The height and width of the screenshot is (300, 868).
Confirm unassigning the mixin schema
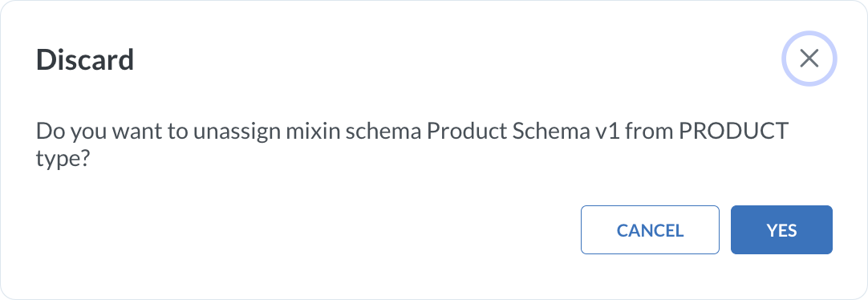click(x=781, y=229)
